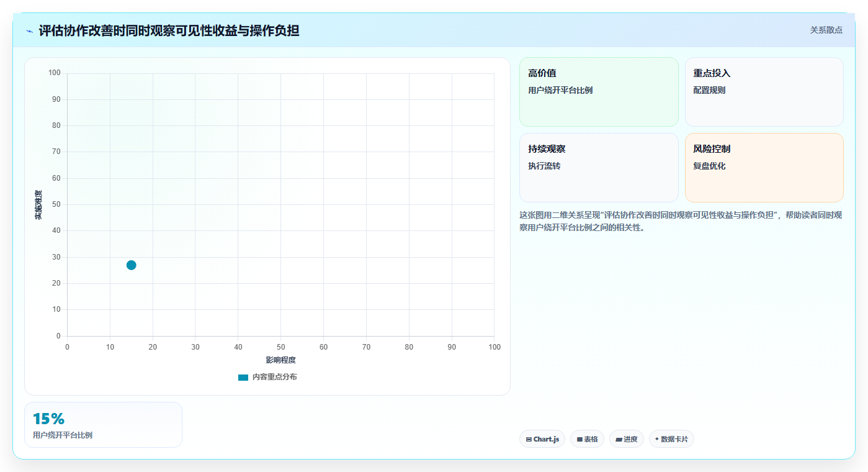Select the 持续观察 quadrant card
This screenshot has width=868, height=472.
pyautogui.click(x=599, y=168)
